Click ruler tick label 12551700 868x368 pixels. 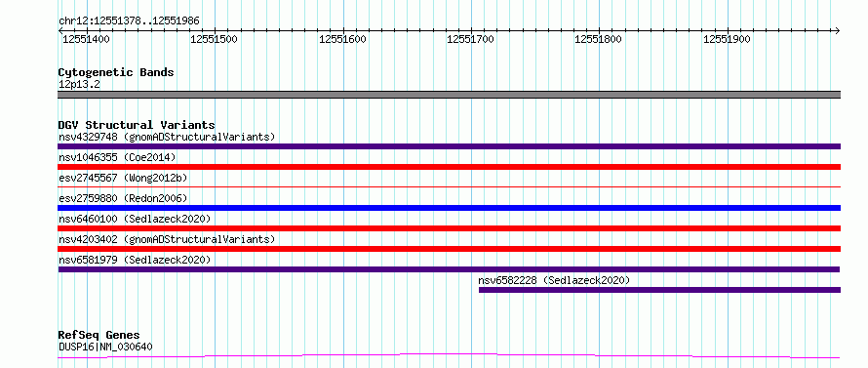coord(470,39)
